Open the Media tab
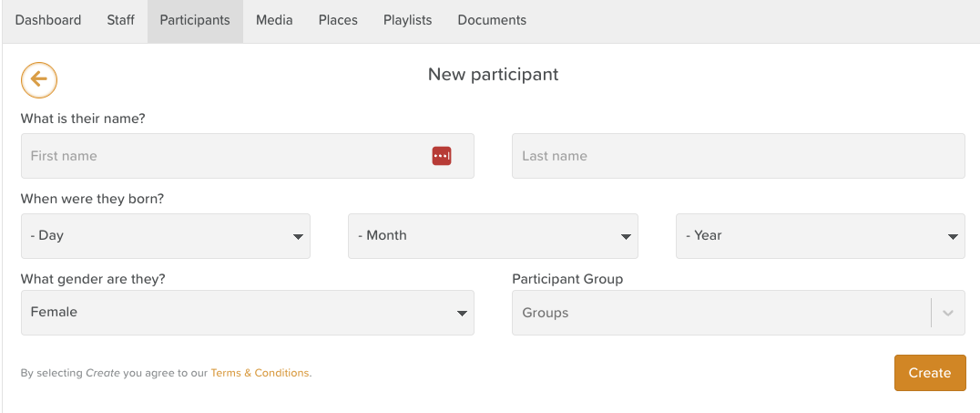980x413 pixels. coord(274,20)
